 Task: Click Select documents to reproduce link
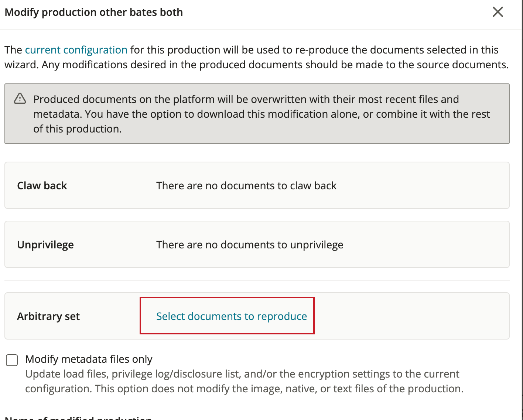click(x=232, y=316)
